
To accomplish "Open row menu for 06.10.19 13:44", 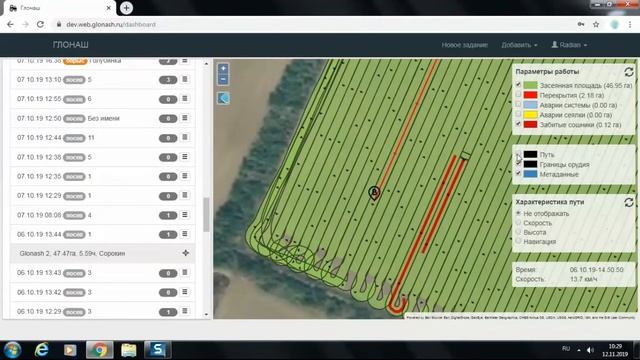I will 185,234.
